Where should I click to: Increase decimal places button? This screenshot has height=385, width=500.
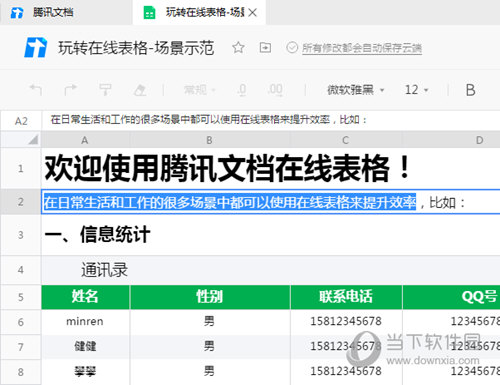pyautogui.click(x=275, y=90)
